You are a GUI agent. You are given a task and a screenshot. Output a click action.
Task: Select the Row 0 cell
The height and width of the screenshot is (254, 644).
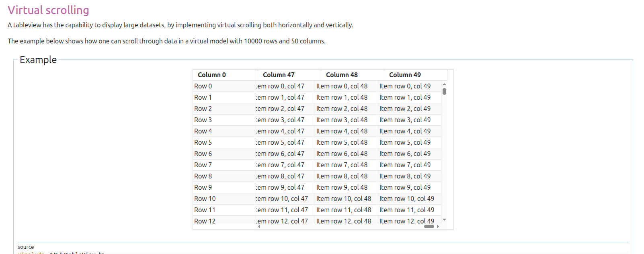coord(224,86)
